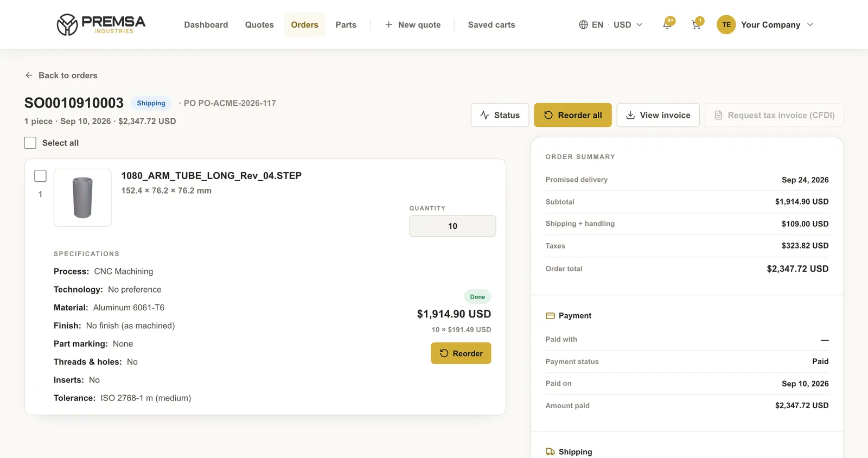Click the Material Aluminum 6061-T6 text
The width and height of the screenshot is (868, 458).
[109, 308]
